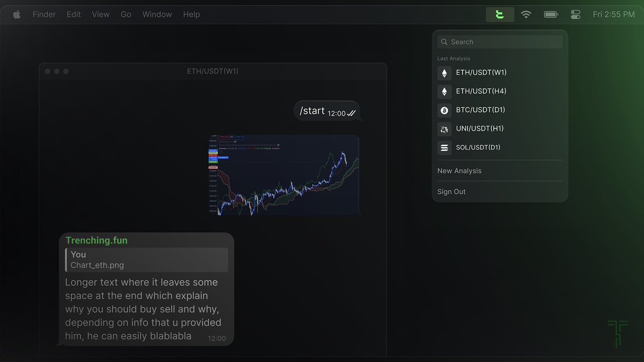Image resolution: width=644 pixels, height=362 pixels.
Task: Click the ETH/USDT(W1) window title
Action: (x=213, y=71)
